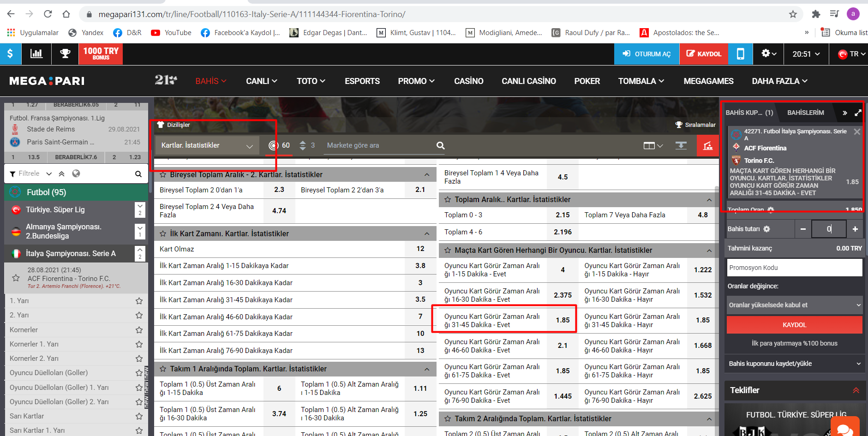868x436 pixels.
Task: Switch to the BAHİSLERİM tab
Action: click(805, 113)
